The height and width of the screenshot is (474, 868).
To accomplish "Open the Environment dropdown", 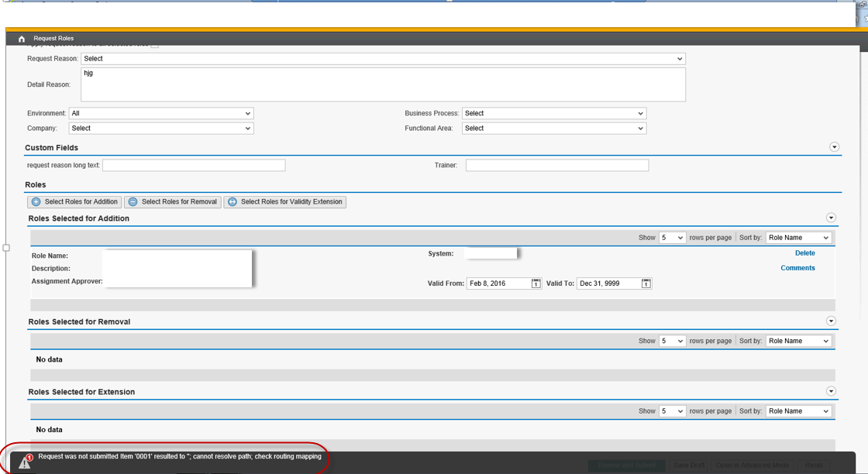I will point(161,113).
